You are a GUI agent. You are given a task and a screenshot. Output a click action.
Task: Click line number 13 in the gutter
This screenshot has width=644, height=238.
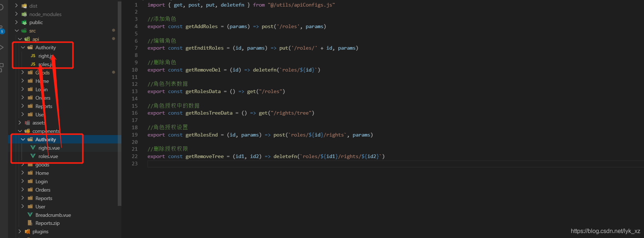point(135,91)
